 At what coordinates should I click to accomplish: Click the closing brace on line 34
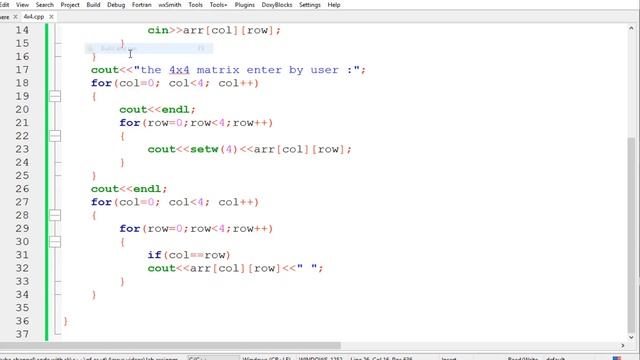tap(94, 295)
